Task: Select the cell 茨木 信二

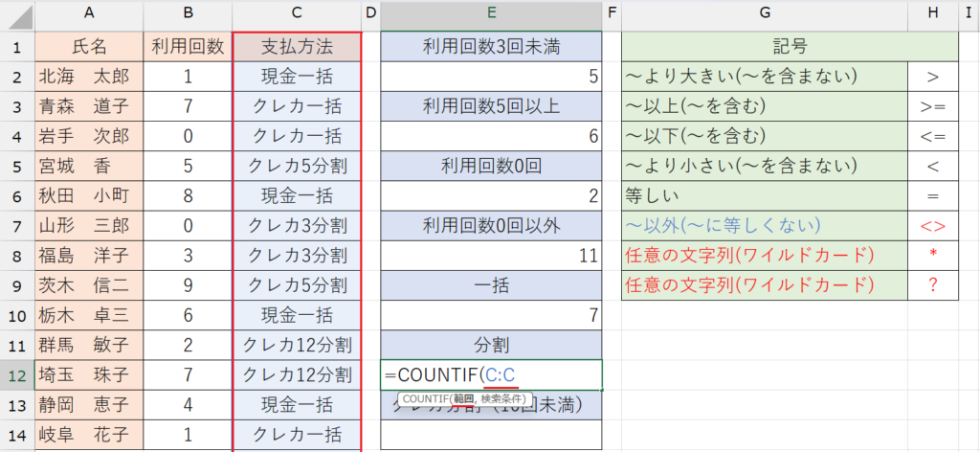Action: [x=89, y=285]
